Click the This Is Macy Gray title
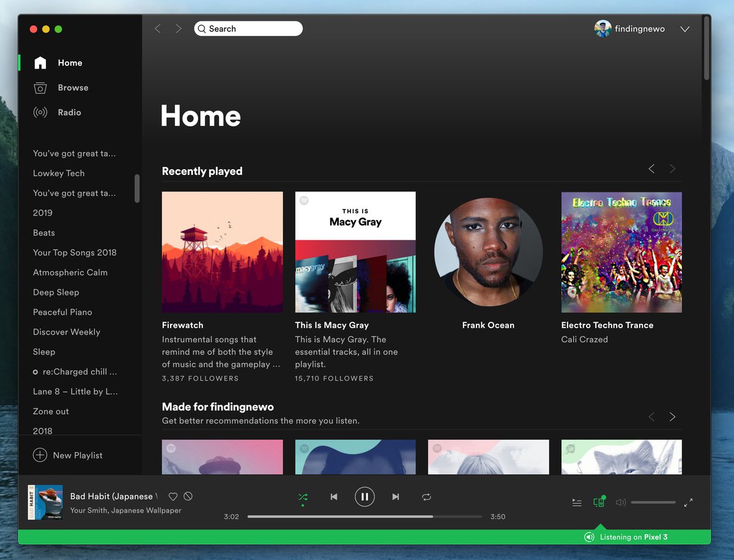734x560 pixels. tap(332, 325)
